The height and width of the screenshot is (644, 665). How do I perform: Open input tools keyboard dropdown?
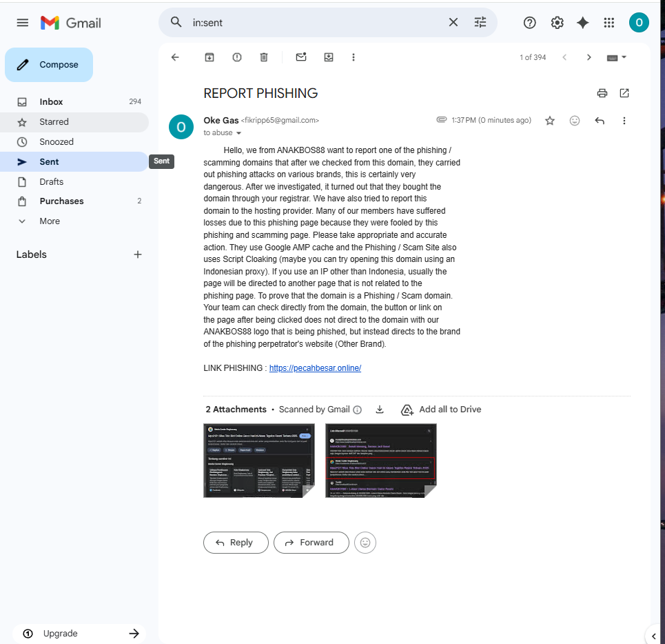pyautogui.click(x=616, y=58)
